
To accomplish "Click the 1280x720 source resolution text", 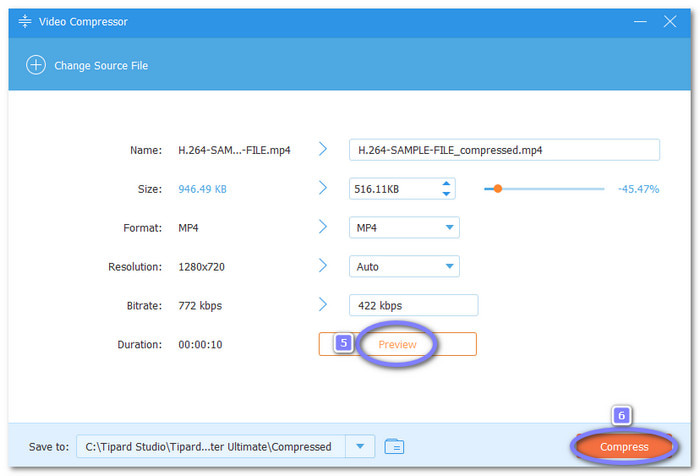I will coord(201,267).
